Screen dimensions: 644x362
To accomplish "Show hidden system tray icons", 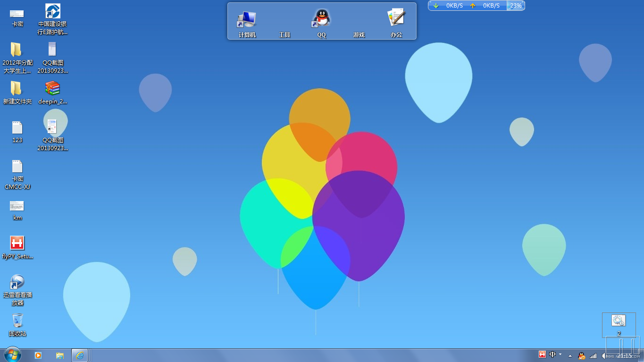I will tap(570, 355).
